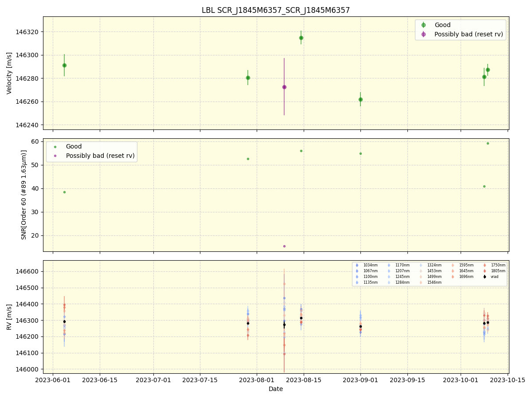This screenshot has height=399, width=532.
Task: Click the 'RV [m/s]' axis label
Action: [9, 317]
